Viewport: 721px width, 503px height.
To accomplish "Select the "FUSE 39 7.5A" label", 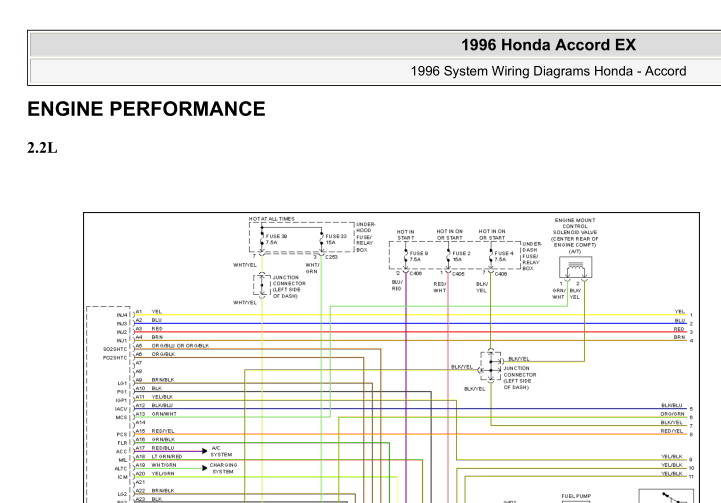I will (276, 239).
